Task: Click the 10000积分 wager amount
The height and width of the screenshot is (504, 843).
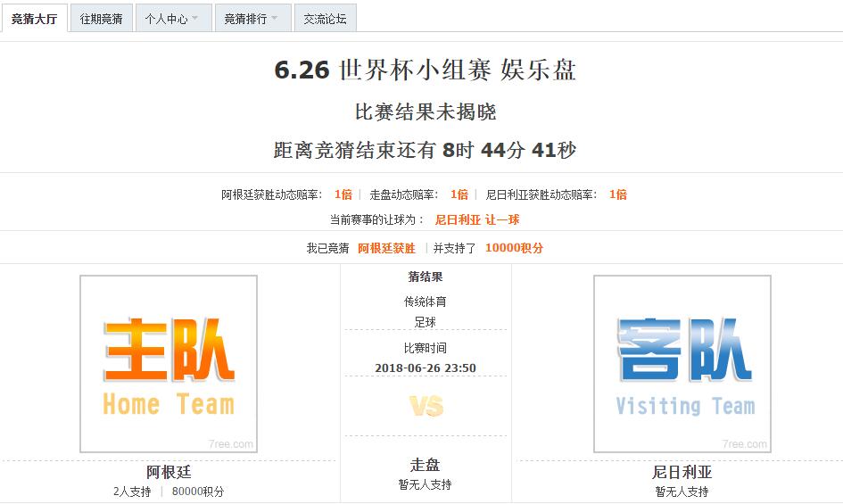Action: click(514, 248)
